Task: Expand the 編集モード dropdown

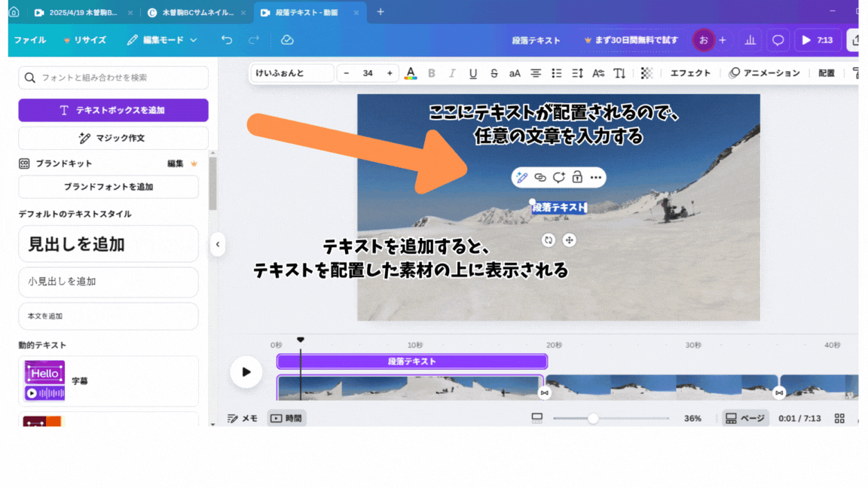Action: 162,40
